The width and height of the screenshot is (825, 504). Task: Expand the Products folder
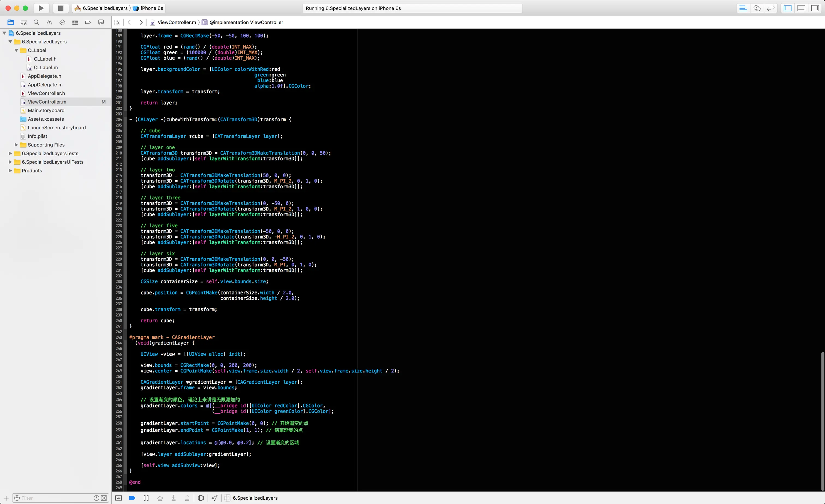pos(10,171)
